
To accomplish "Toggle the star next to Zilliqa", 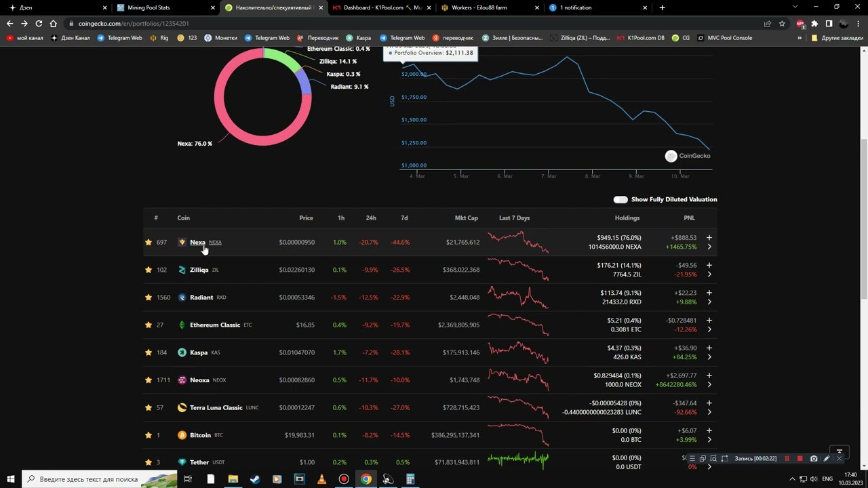I will (148, 270).
